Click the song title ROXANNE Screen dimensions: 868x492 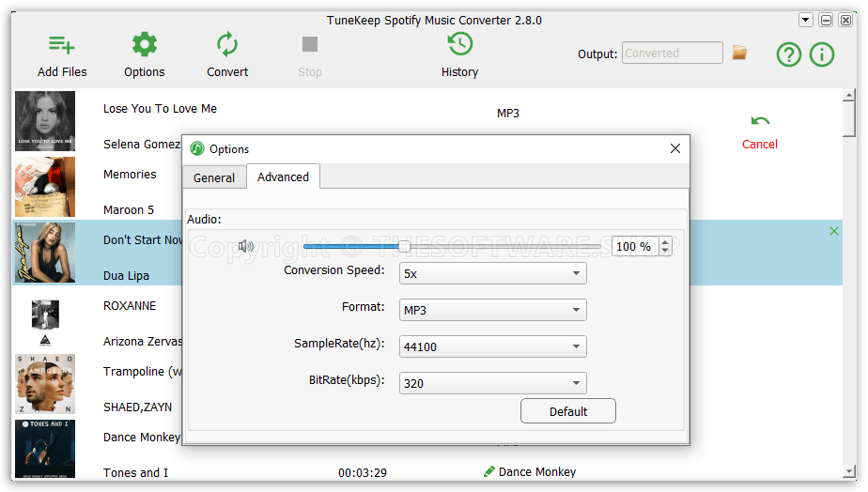coord(130,305)
